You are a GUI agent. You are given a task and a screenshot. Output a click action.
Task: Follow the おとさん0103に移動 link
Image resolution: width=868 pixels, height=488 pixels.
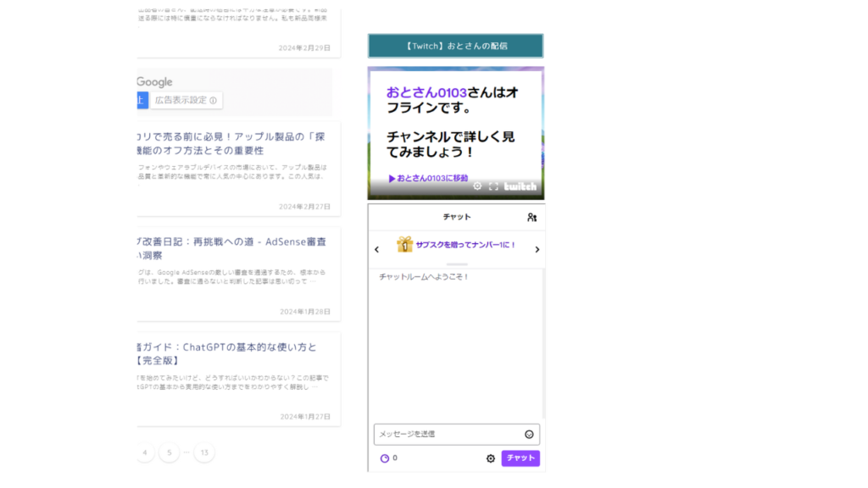[428, 178]
